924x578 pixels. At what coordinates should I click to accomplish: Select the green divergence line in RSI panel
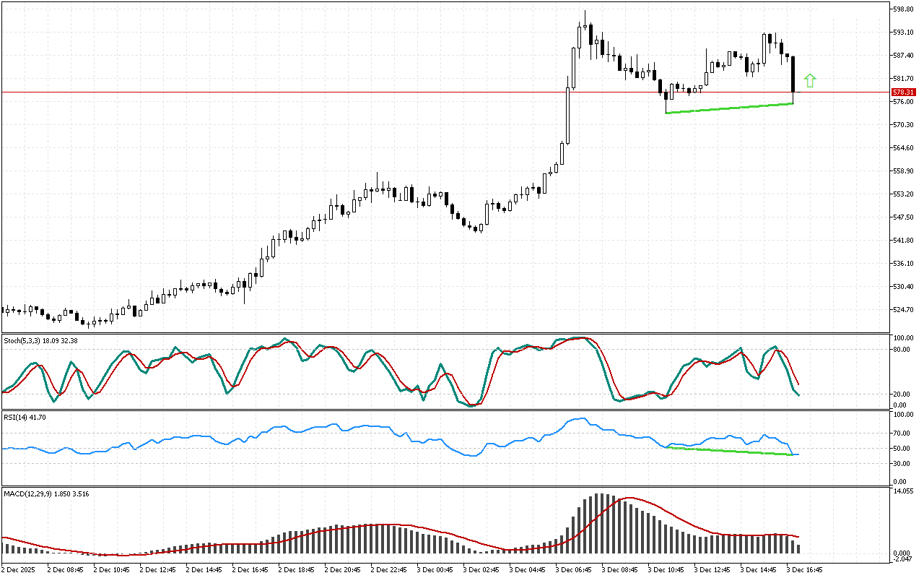tap(729, 451)
